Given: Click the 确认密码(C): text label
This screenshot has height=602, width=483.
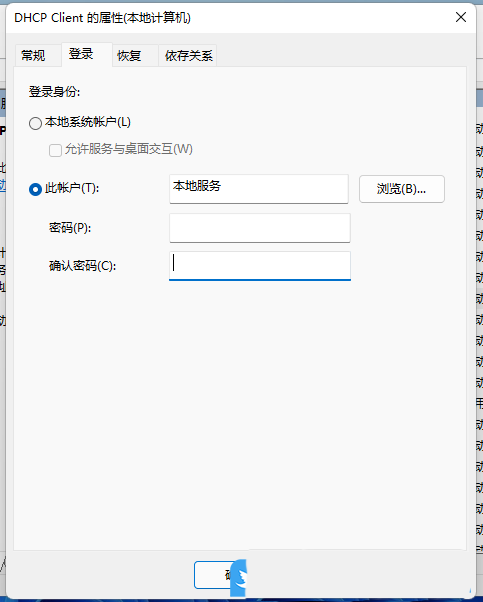Looking at the screenshot, I should tap(82, 266).
